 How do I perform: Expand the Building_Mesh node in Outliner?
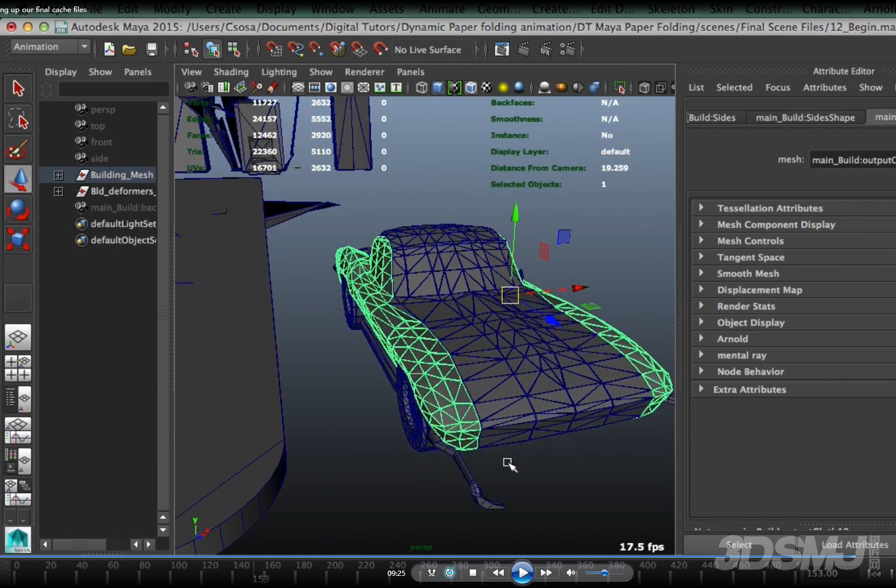(58, 175)
